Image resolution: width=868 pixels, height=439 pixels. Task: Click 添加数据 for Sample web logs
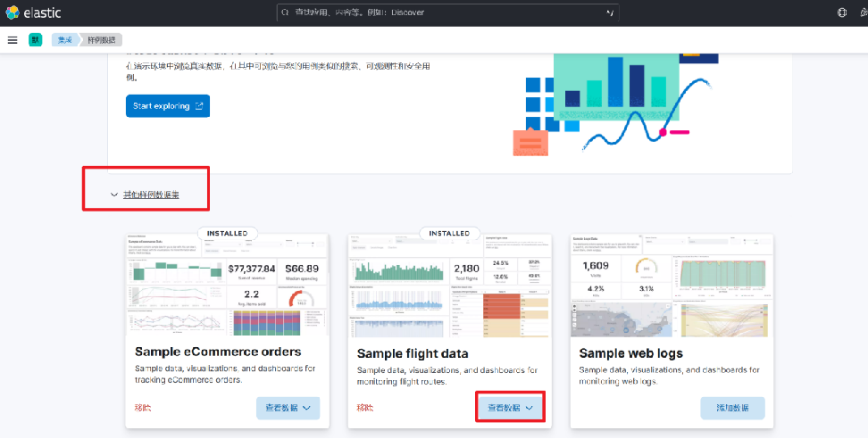(x=732, y=408)
